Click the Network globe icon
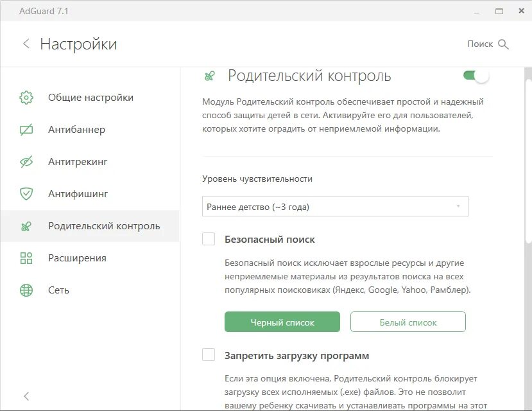This screenshot has width=532, height=411. point(26,290)
